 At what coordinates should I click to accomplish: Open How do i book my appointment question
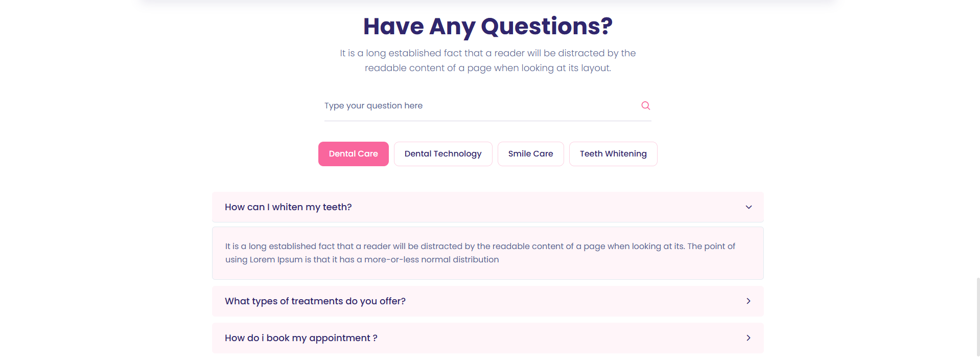[x=301, y=338]
